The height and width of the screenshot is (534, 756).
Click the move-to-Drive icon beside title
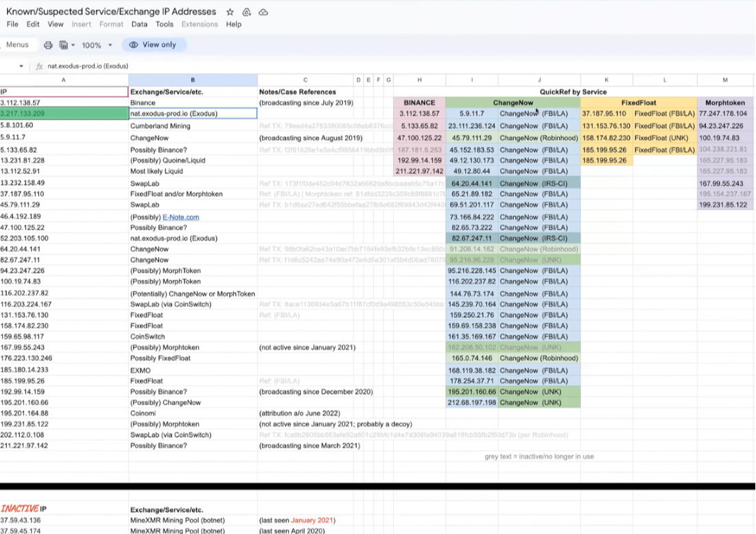tap(246, 12)
